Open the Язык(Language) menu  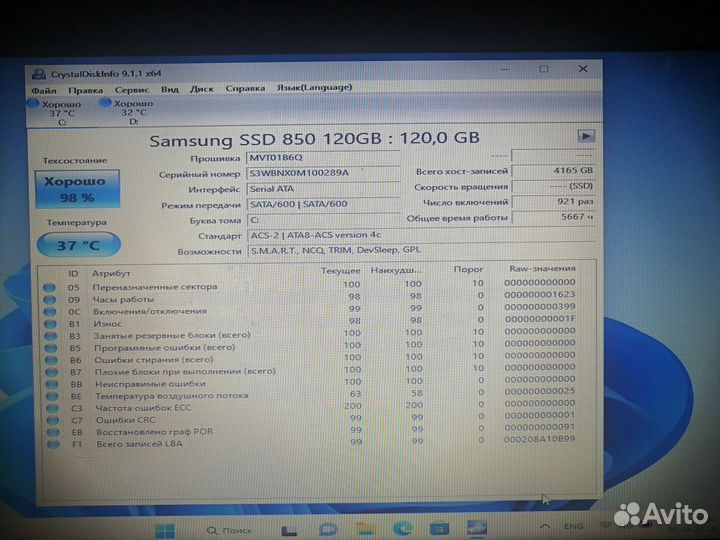coord(315,87)
